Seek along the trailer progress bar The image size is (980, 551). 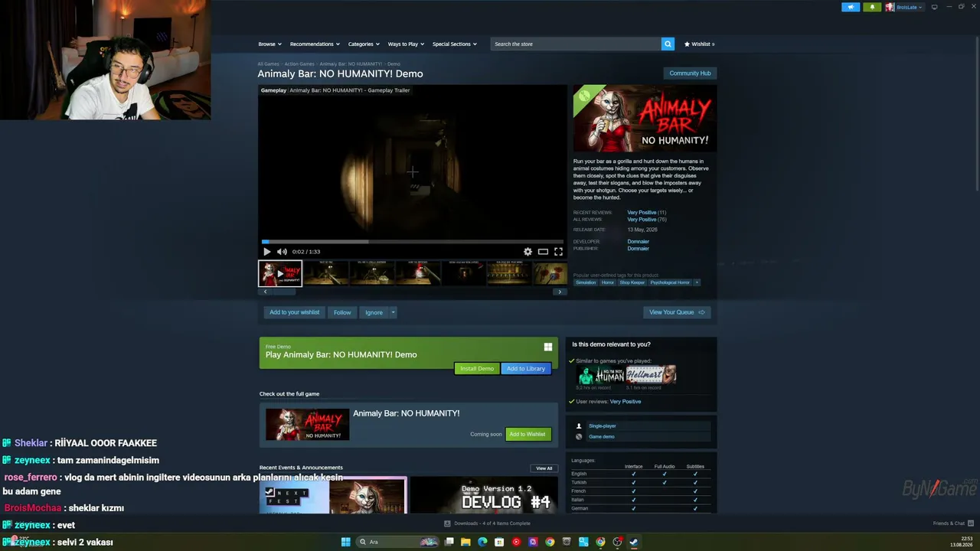point(413,242)
